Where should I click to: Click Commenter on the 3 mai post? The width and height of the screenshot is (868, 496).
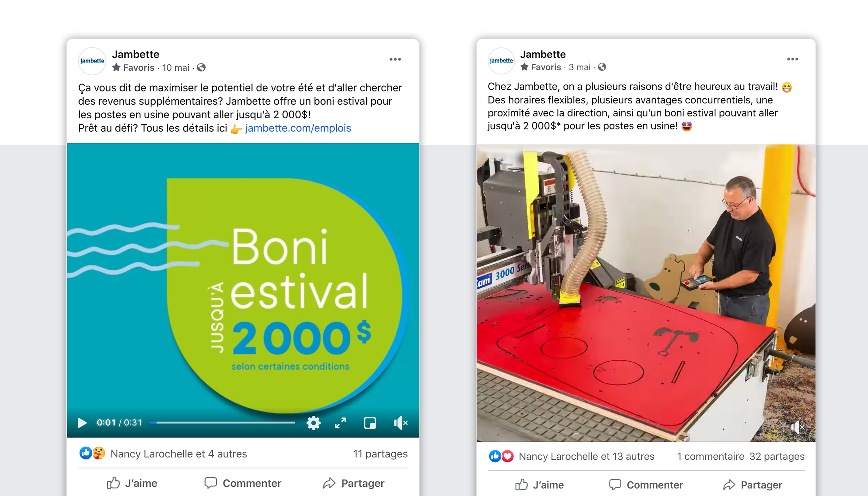coord(646,485)
